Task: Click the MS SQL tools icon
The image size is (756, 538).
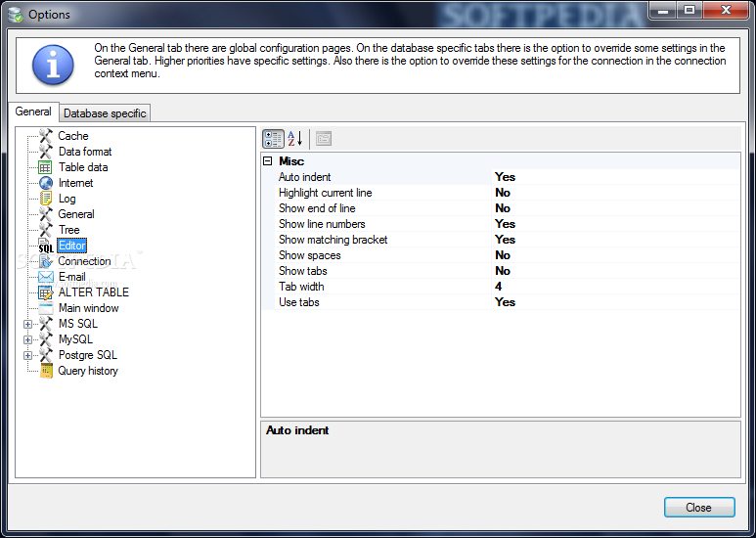Action: pos(46,324)
